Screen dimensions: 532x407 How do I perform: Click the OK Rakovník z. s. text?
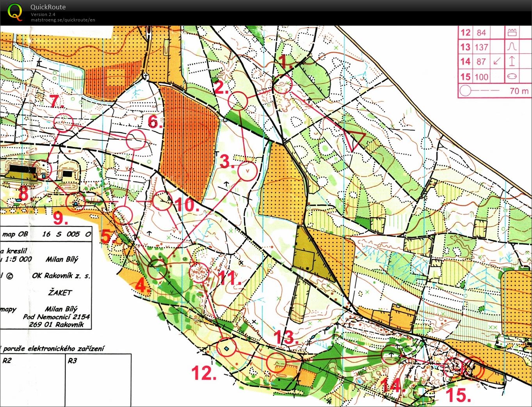click(x=61, y=276)
